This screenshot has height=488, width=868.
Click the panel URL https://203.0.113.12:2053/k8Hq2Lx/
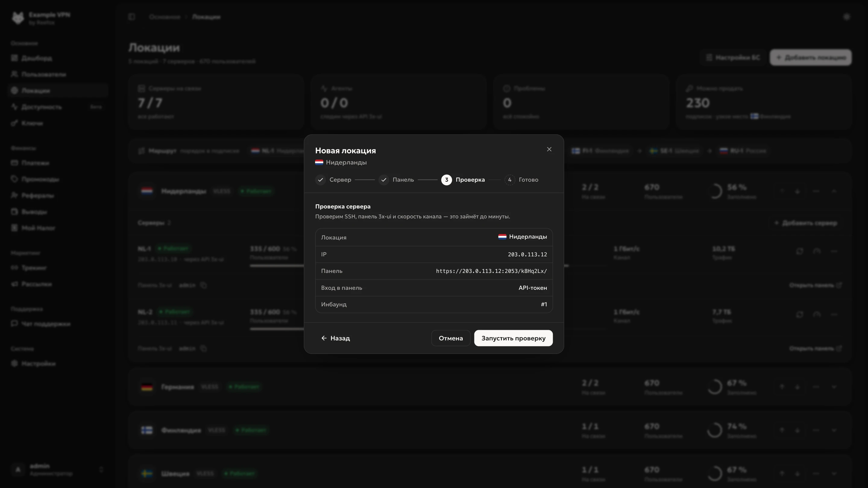click(491, 271)
